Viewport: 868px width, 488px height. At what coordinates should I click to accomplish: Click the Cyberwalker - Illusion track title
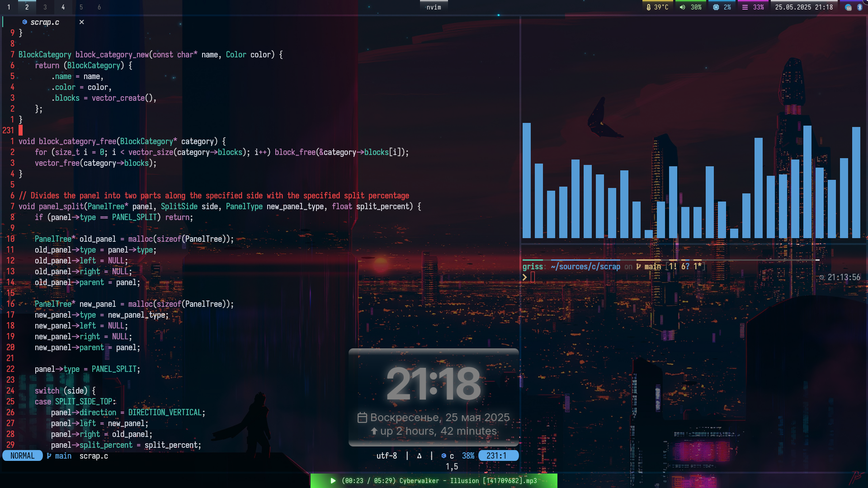(x=439, y=481)
